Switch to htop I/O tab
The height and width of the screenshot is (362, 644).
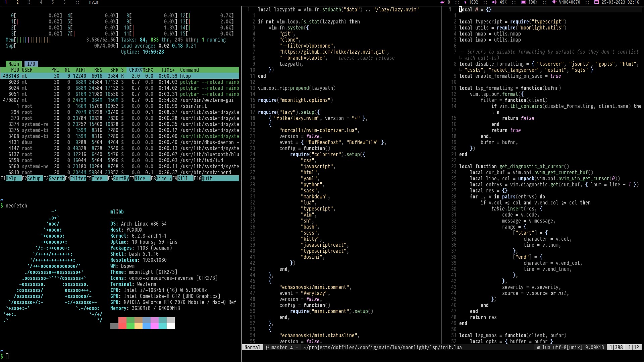click(x=31, y=64)
